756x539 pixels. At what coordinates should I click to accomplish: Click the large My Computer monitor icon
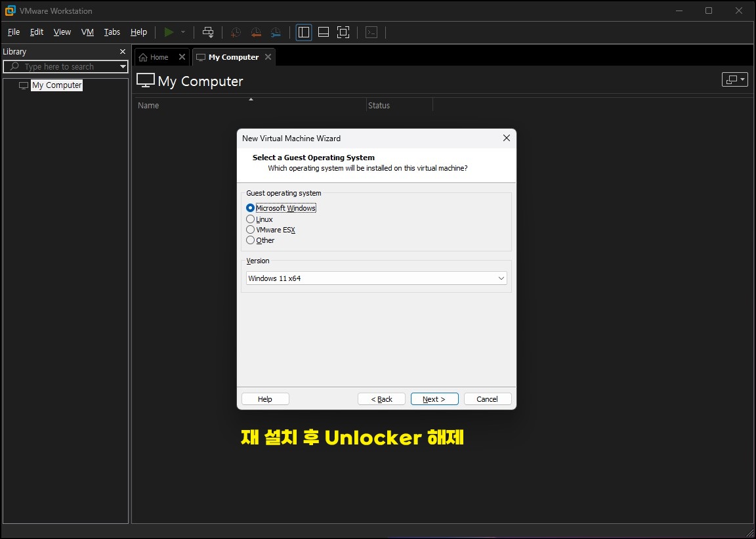[x=146, y=81]
